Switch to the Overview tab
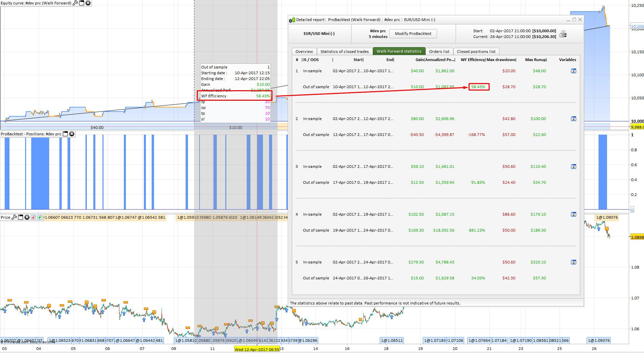This screenshot has width=644, height=353. click(304, 52)
